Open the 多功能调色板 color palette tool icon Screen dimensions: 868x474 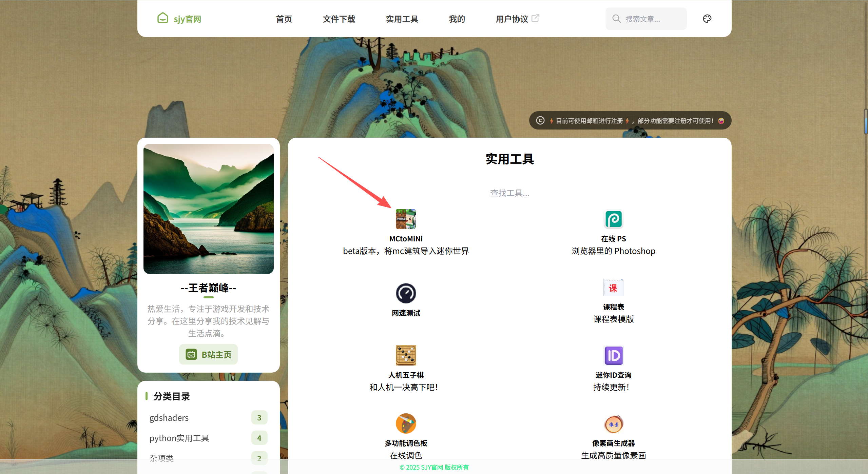[x=406, y=423]
